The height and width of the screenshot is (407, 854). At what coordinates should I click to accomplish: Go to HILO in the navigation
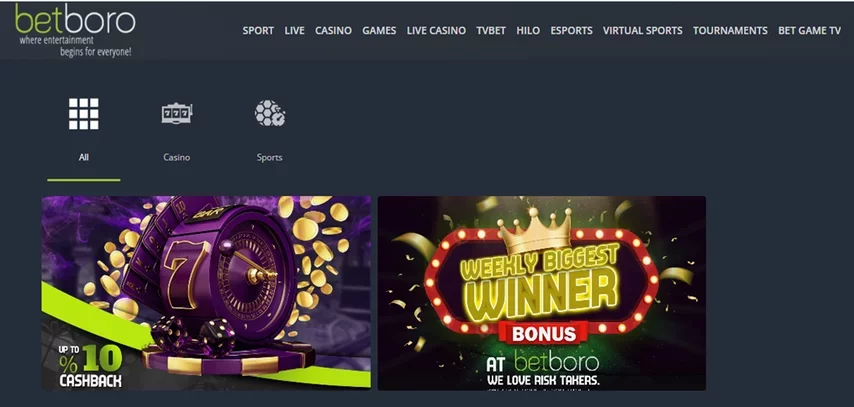click(x=528, y=31)
